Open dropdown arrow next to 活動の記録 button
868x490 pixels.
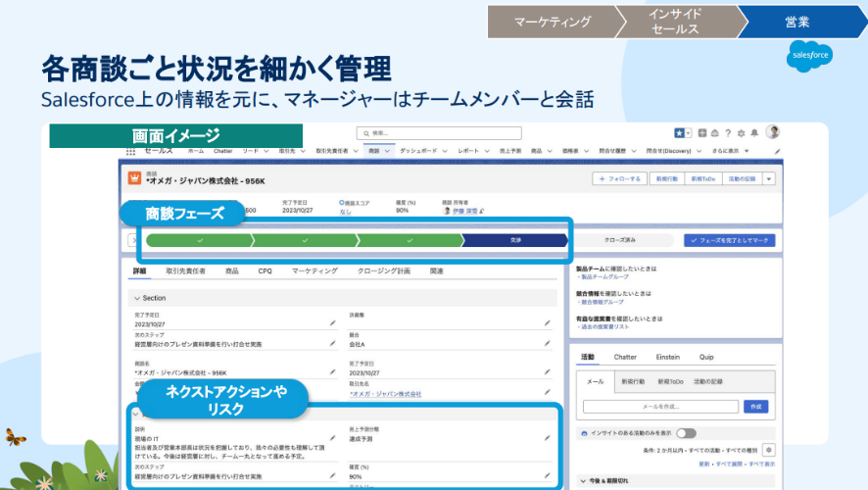coord(769,179)
